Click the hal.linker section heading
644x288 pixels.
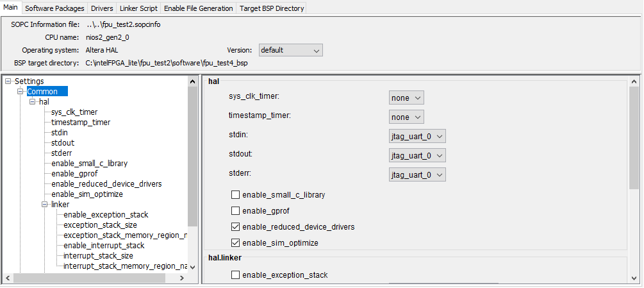click(x=225, y=258)
